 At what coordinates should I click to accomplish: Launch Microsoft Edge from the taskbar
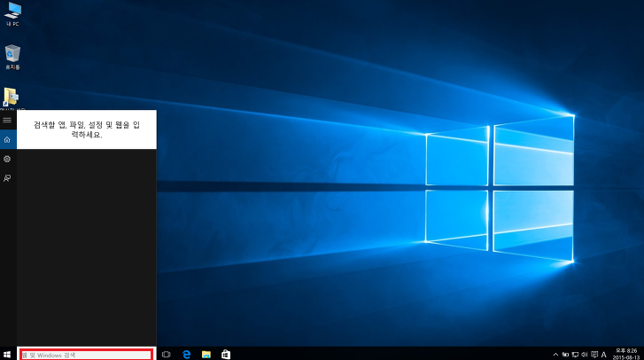(x=186, y=355)
